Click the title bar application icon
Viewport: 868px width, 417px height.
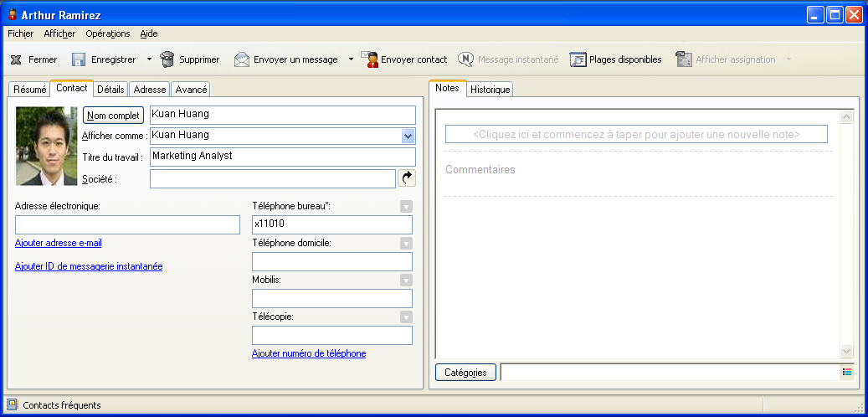click(x=13, y=14)
